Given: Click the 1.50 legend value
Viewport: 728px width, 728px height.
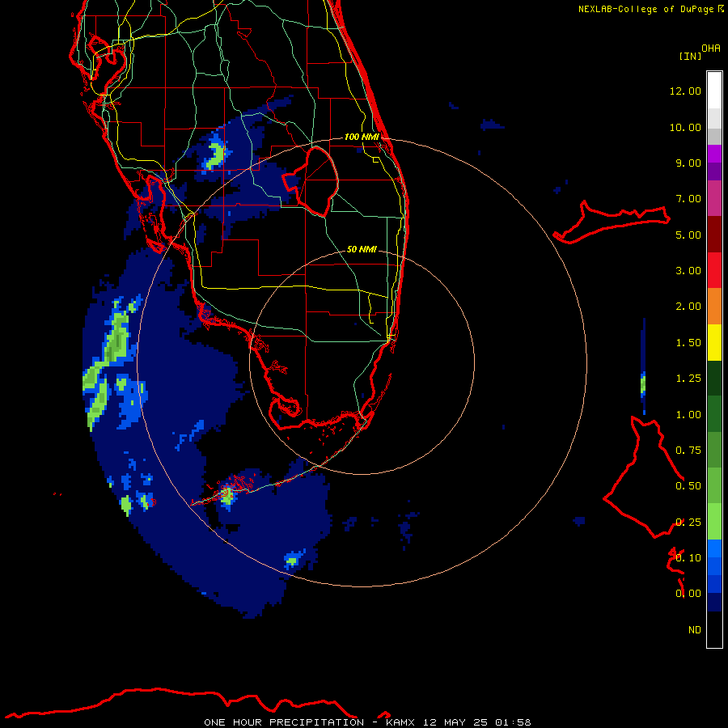Looking at the screenshot, I should pos(688,343).
